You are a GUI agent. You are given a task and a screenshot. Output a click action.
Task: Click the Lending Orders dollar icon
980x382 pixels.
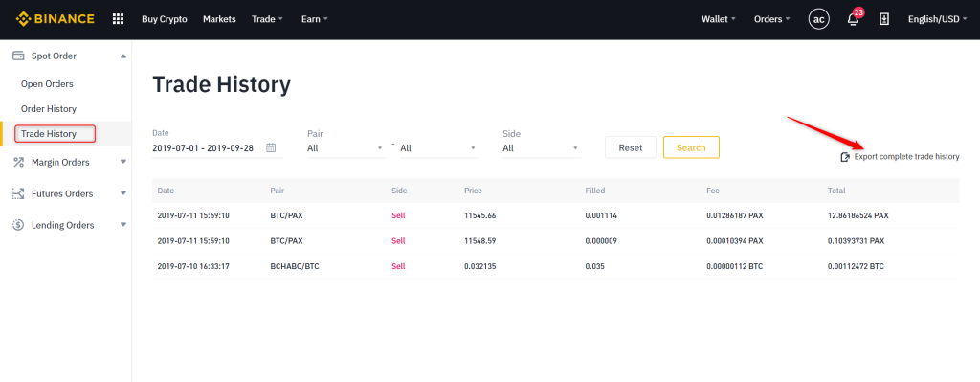19,225
